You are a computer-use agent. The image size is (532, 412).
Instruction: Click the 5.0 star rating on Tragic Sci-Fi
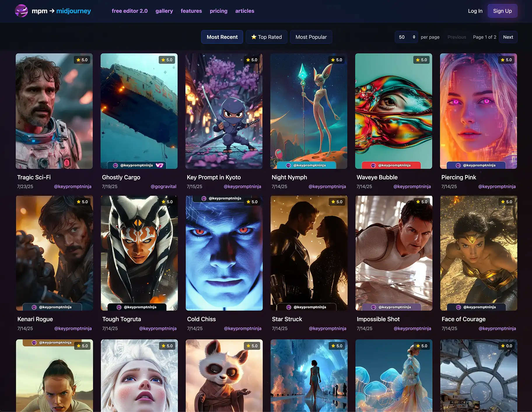tap(82, 60)
